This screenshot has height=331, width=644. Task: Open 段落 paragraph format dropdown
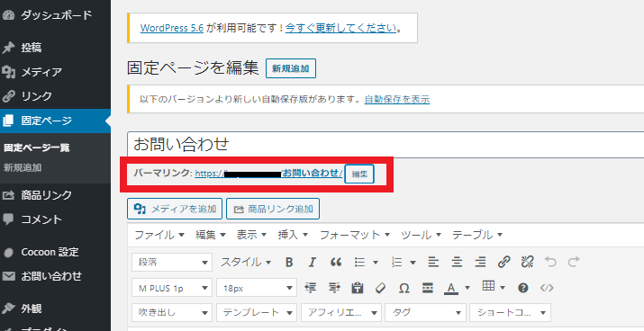pos(172,262)
